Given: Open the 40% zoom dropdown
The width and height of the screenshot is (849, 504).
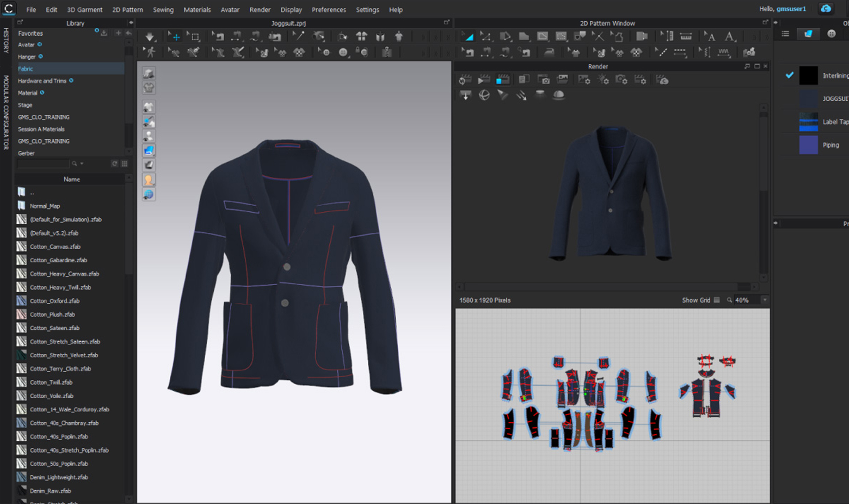Looking at the screenshot, I should click(765, 300).
